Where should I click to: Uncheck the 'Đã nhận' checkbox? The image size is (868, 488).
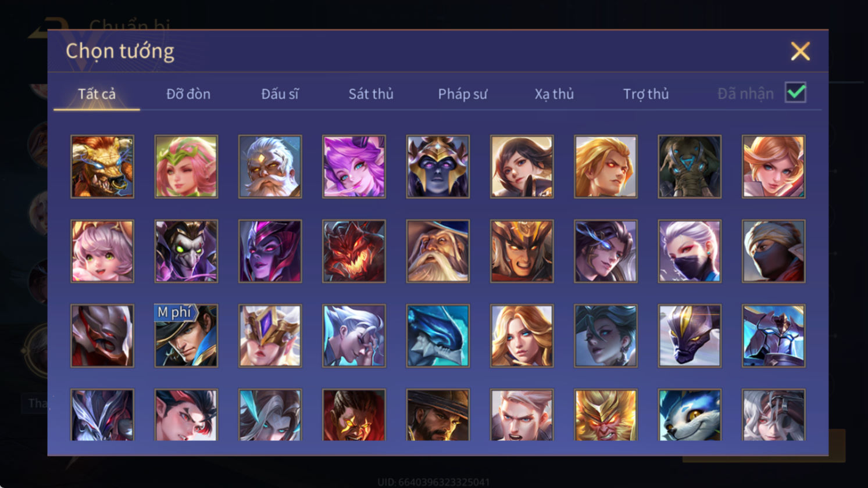click(795, 92)
